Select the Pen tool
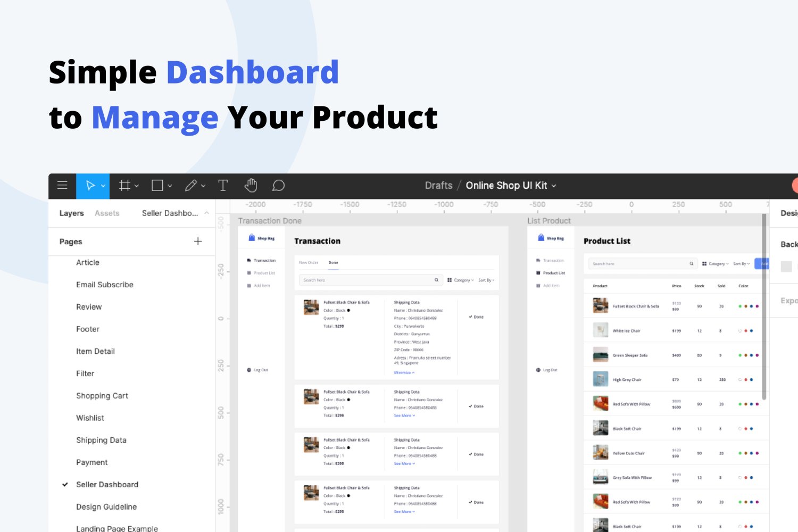 190,185
